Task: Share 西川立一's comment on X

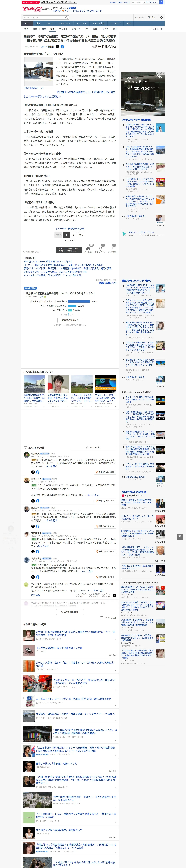Action: (x=33, y=526)
